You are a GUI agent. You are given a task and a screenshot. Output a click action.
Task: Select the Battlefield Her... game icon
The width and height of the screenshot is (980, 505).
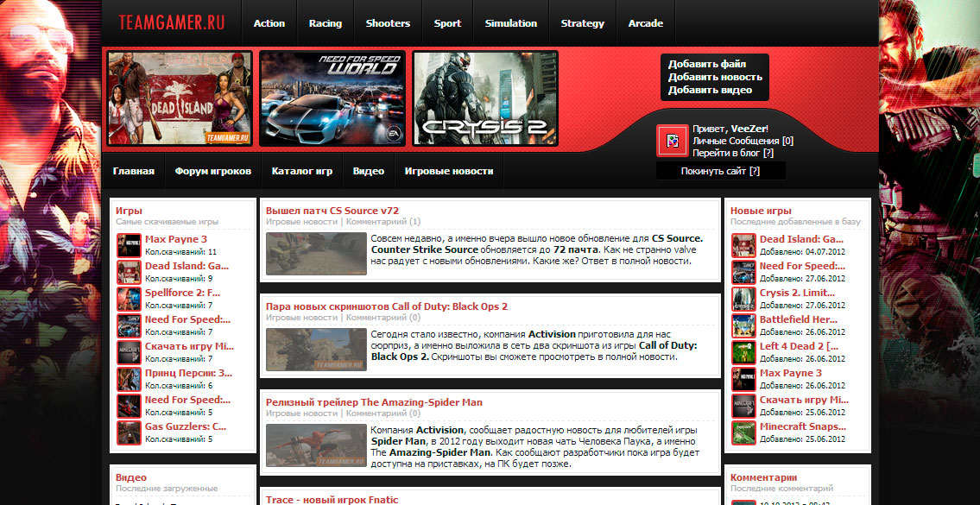(x=743, y=325)
